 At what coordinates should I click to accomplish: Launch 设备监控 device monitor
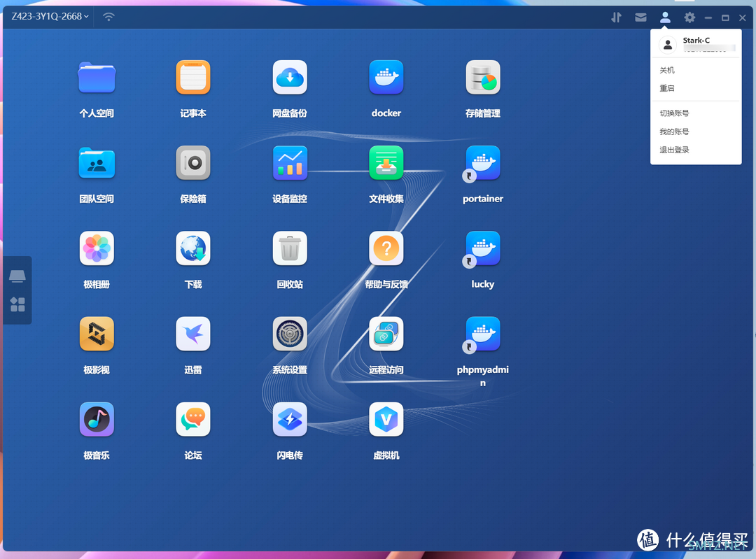coord(290,163)
